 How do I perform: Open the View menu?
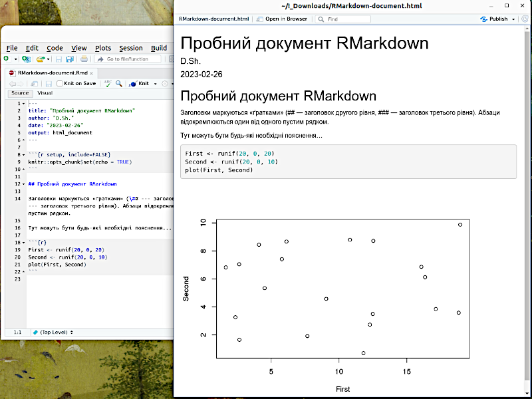point(78,48)
